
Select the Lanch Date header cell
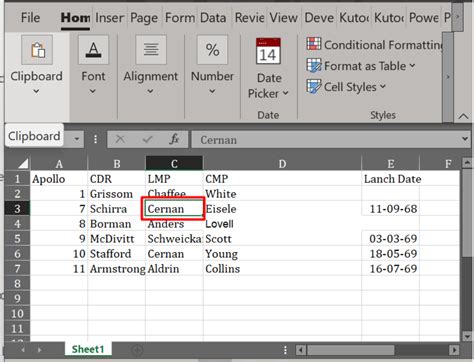coord(391,179)
